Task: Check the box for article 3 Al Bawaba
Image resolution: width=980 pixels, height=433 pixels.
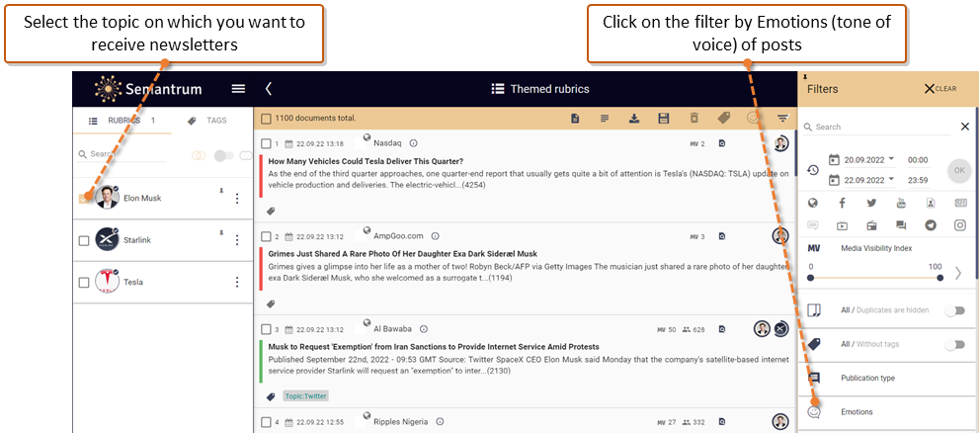Action: (x=267, y=329)
